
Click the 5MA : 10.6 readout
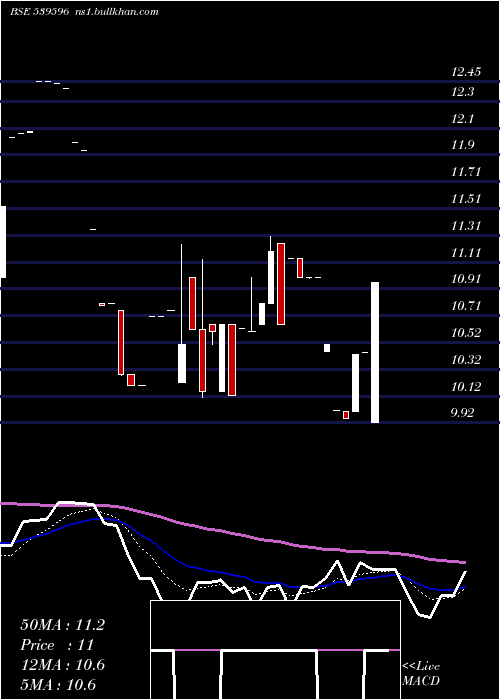point(58,684)
